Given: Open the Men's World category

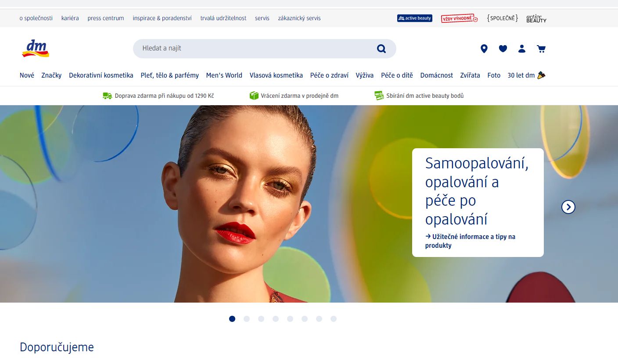Looking at the screenshot, I should click(224, 75).
